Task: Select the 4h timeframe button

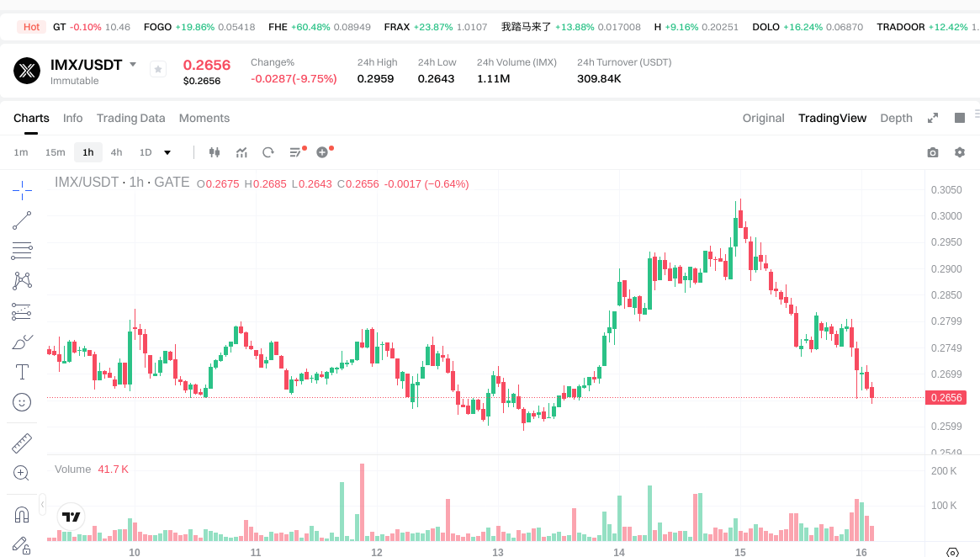Action: (116, 152)
